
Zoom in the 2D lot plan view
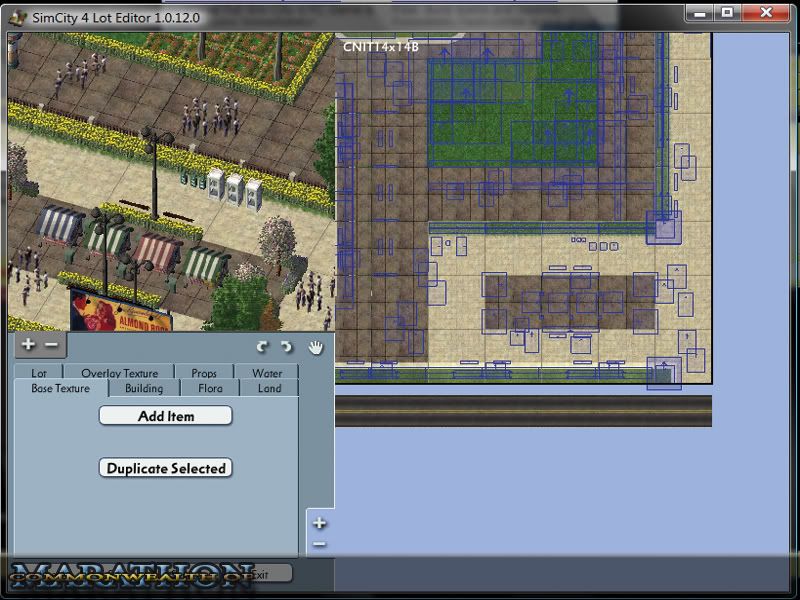click(319, 523)
